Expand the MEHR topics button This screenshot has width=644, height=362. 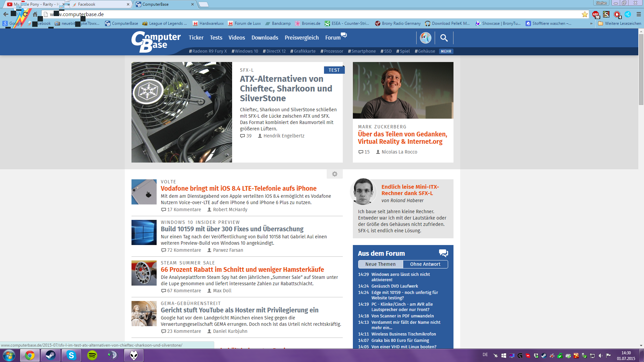coord(446,51)
